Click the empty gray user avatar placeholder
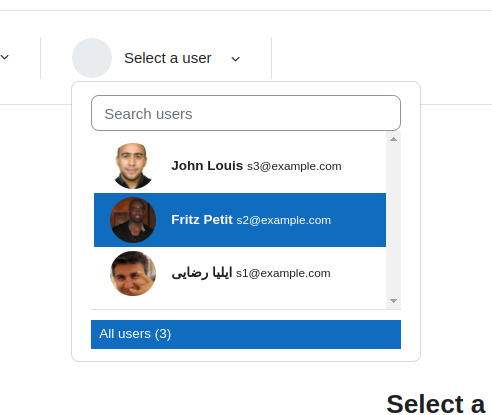The width and height of the screenshot is (492, 415). click(x=92, y=58)
